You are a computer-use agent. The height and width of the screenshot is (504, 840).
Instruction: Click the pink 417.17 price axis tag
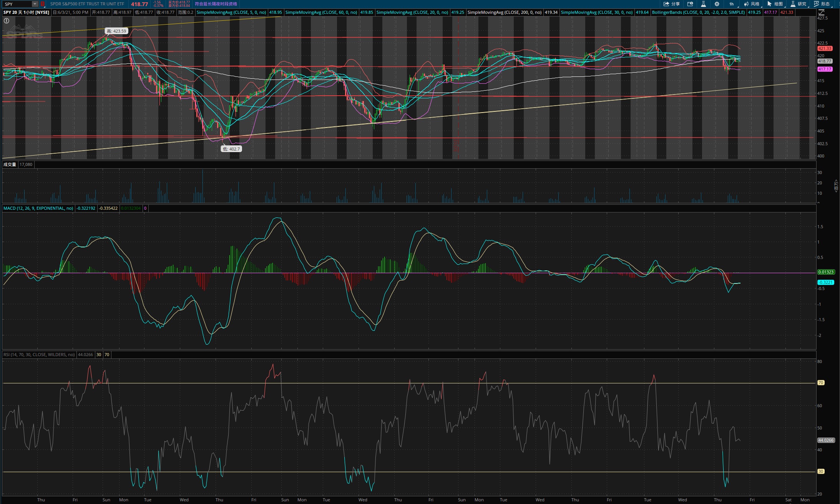pyautogui.click(x=825, y=69)
